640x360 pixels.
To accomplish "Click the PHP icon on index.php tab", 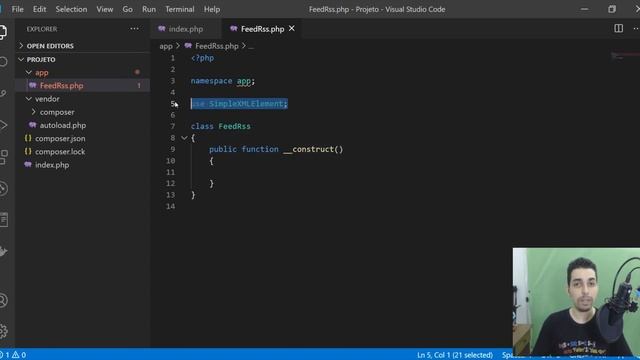I will click(x=162, y=29).
